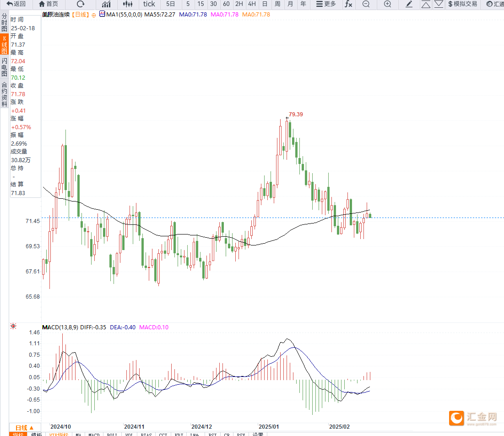Choose the BOLL indicator tab
This screenshot has width=504, height=436.
(x=112, y=434)
